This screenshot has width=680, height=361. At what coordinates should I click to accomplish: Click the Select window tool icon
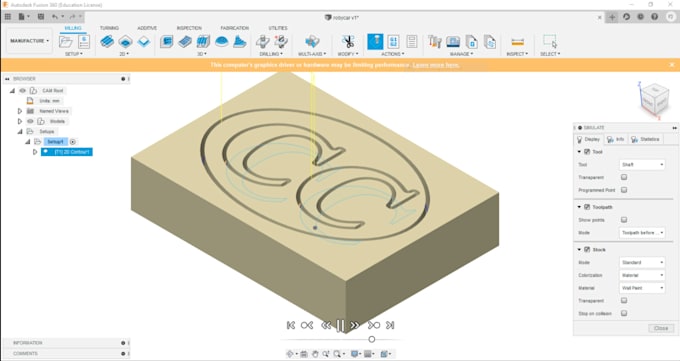coord(550,42)
